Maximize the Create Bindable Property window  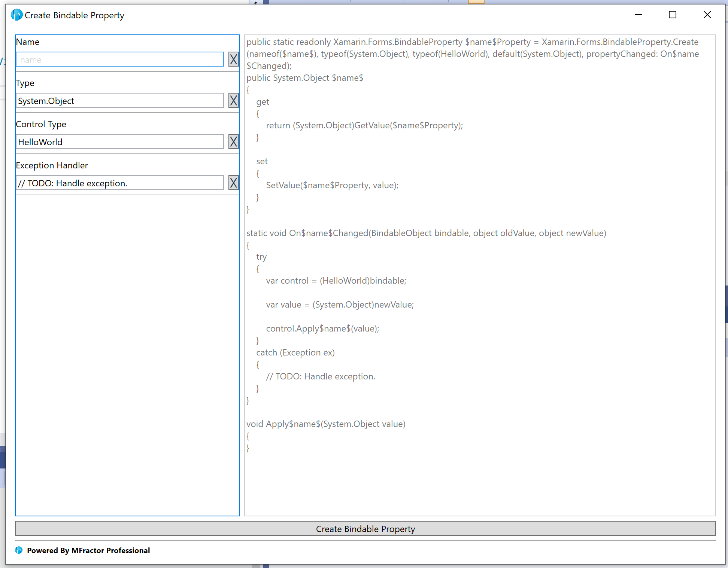coord(672,15)
